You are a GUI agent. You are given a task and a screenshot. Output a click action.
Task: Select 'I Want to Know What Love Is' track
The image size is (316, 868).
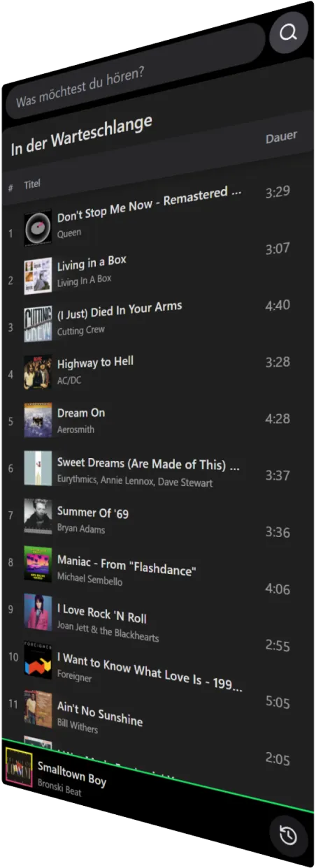click(150, 672)
